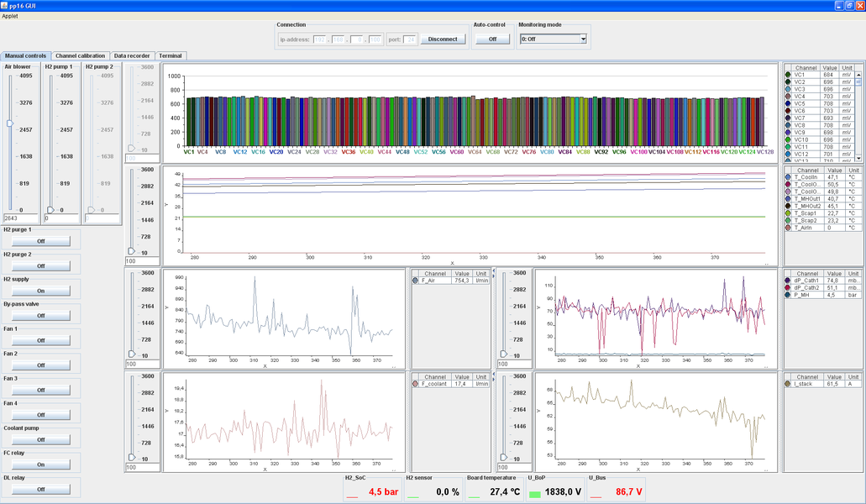
Task: Toggle the Coolant pump Off button
Action: tap(41, 439)
